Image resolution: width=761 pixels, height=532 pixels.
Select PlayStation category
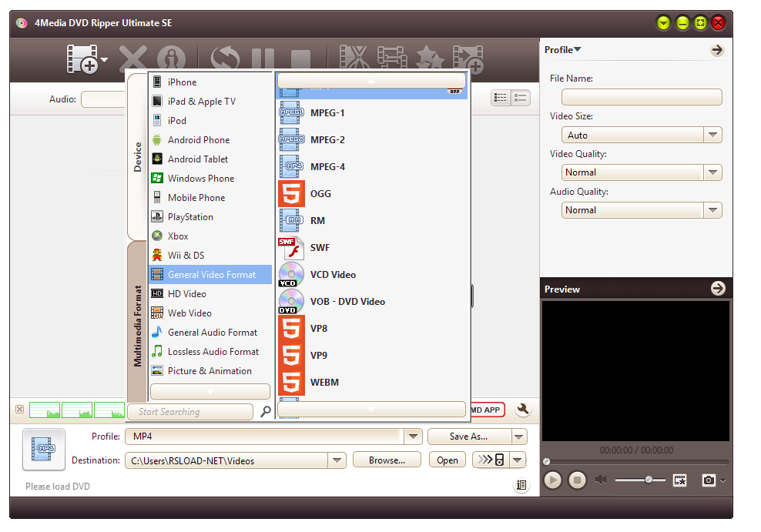pos(210,217)
